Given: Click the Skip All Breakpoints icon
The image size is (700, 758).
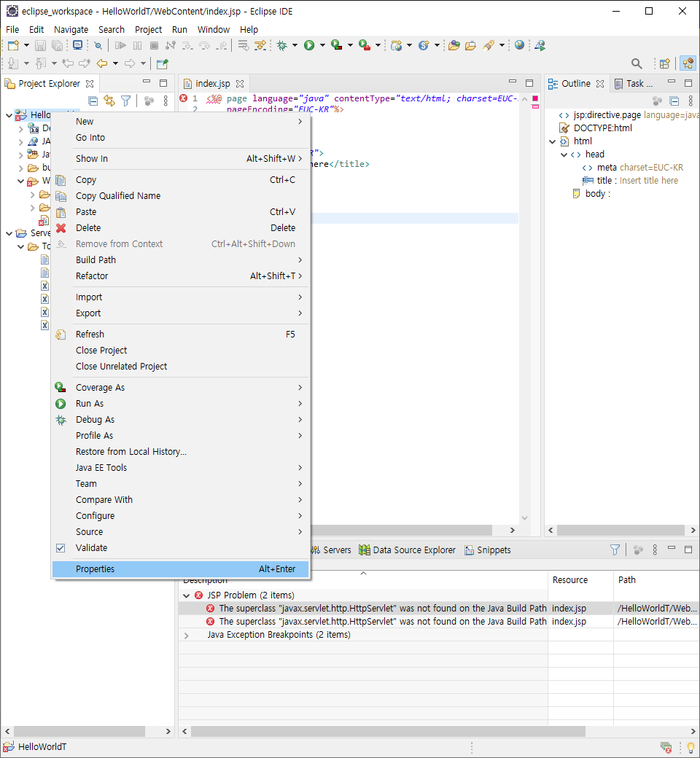Looking at the screenshot, I should point(98,45).
